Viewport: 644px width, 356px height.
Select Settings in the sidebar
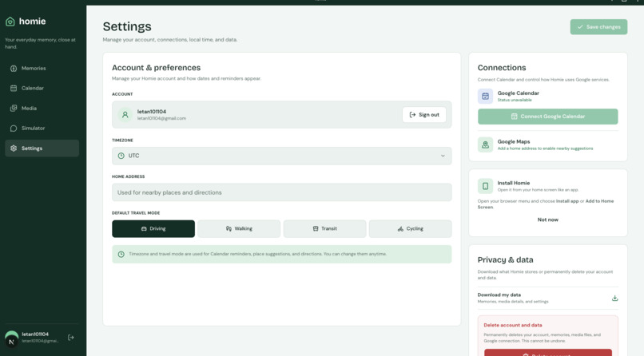pos(42,148)
